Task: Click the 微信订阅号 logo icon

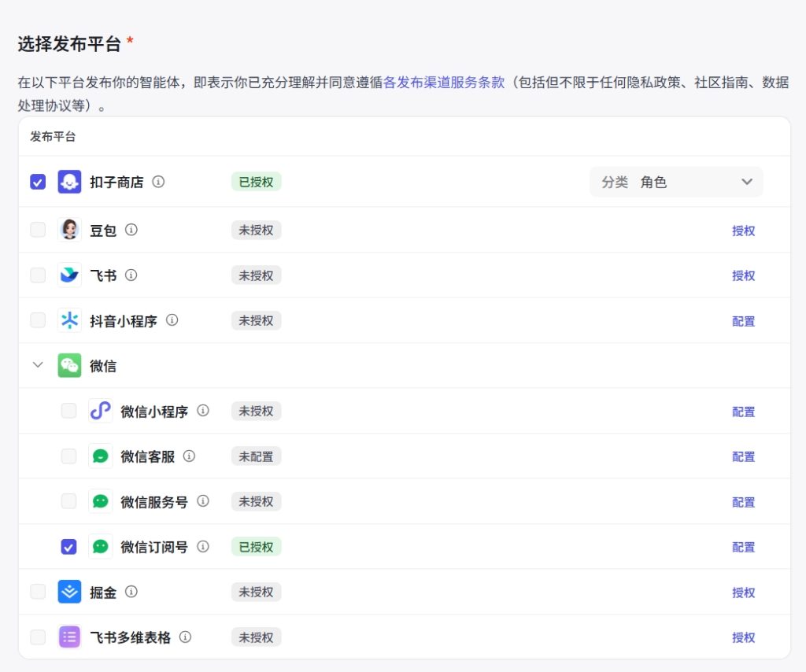Action: [100, 547]
